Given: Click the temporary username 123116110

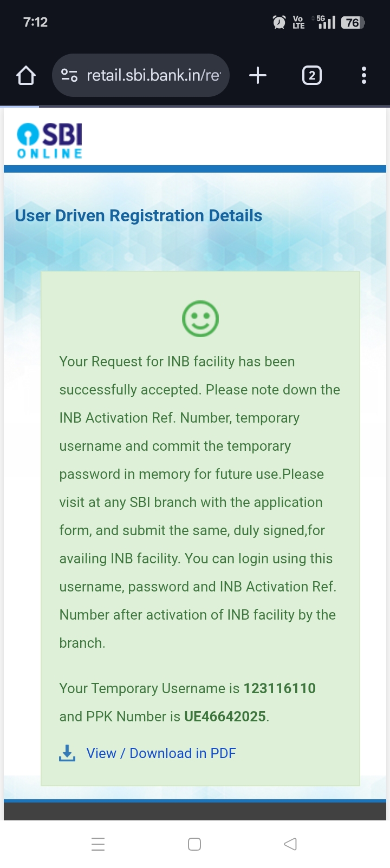Looking at the screenshot, I should click(x=279, y=688).
